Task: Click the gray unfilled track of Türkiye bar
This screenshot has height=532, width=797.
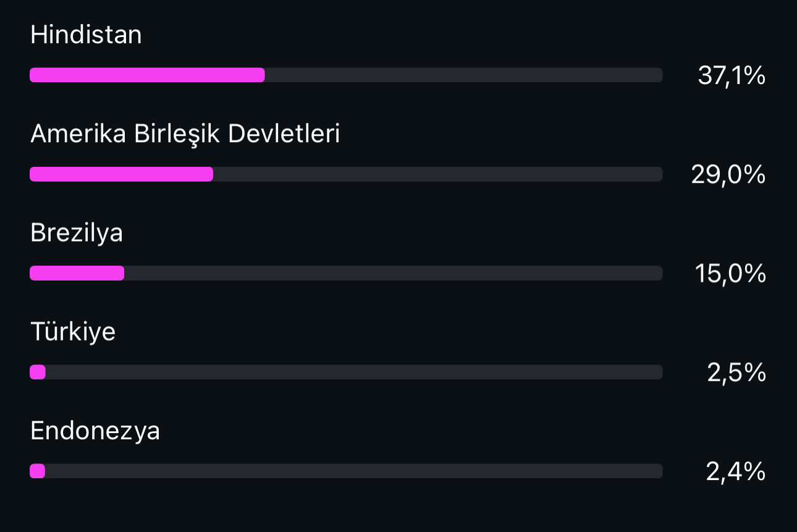Action: coord(354,372)
